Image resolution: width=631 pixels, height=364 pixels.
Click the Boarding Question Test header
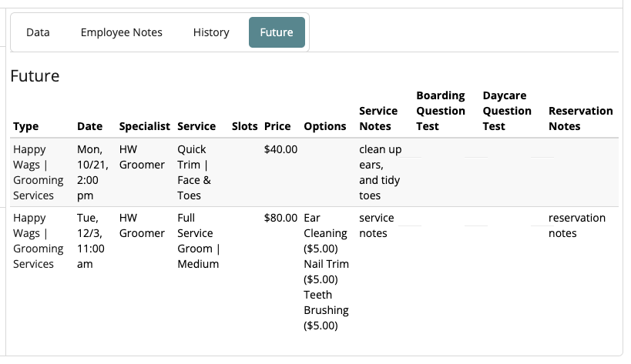[x=441, y=111]
